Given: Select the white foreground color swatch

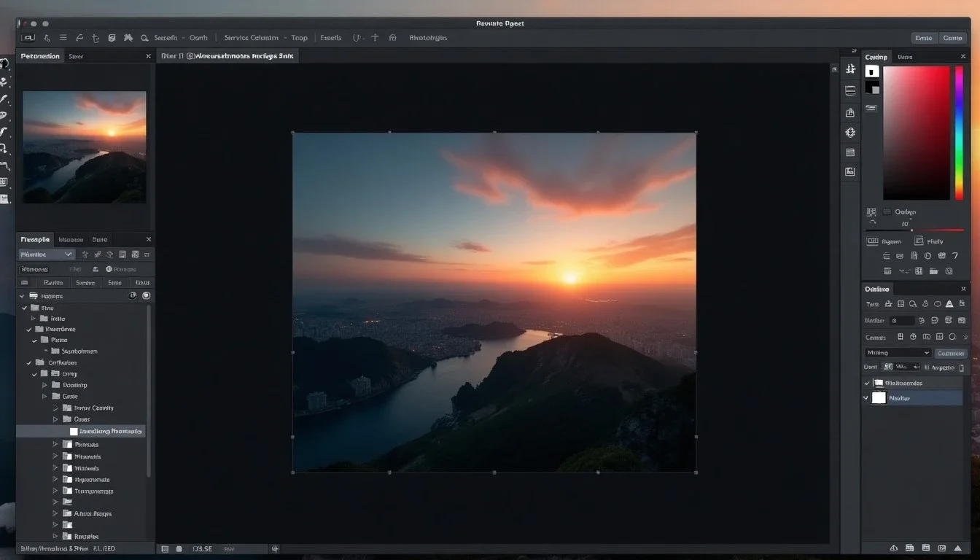Looking at the screenshot, I should (872, 71).
